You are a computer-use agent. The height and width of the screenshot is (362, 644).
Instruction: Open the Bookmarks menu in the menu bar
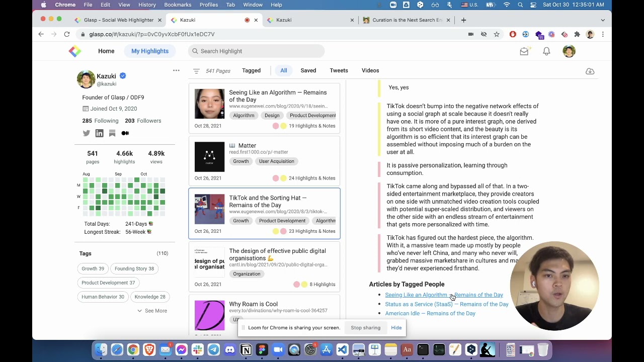(x=178, y=5)
